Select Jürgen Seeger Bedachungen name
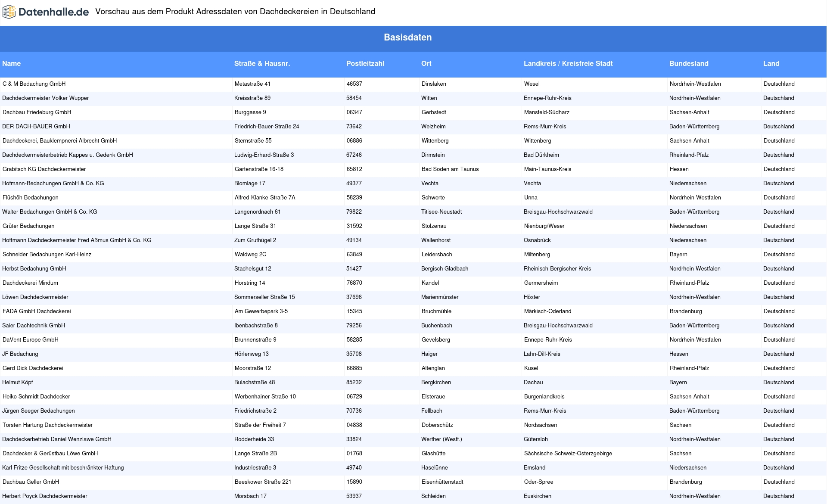The image size is (827, 504). click(x=38, y=411)
